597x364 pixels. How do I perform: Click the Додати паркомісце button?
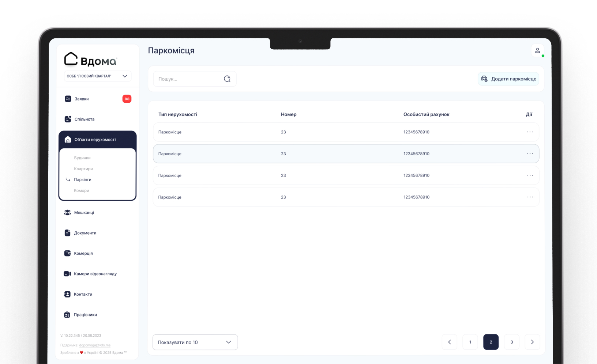[x=508, y=79]
